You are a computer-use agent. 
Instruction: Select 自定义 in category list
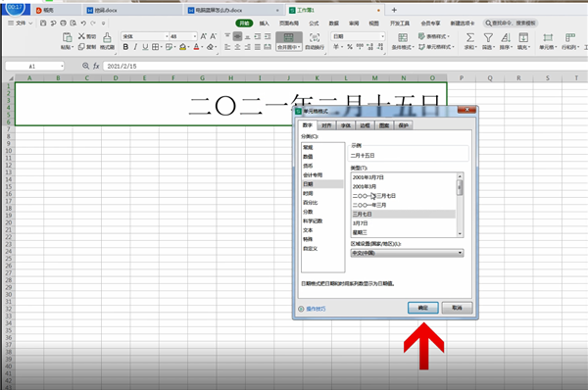coord(322,248)
